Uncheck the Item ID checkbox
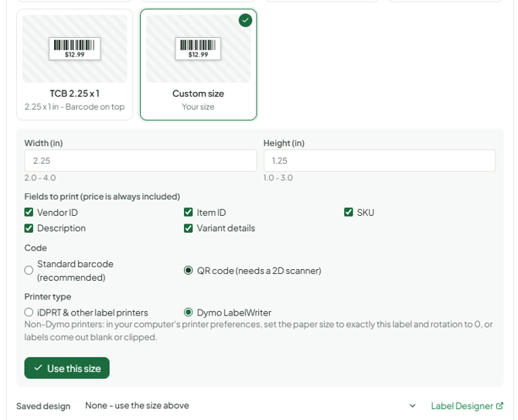Image resolution: width=518 pixels, height=420 pixels. click(189, 212)
